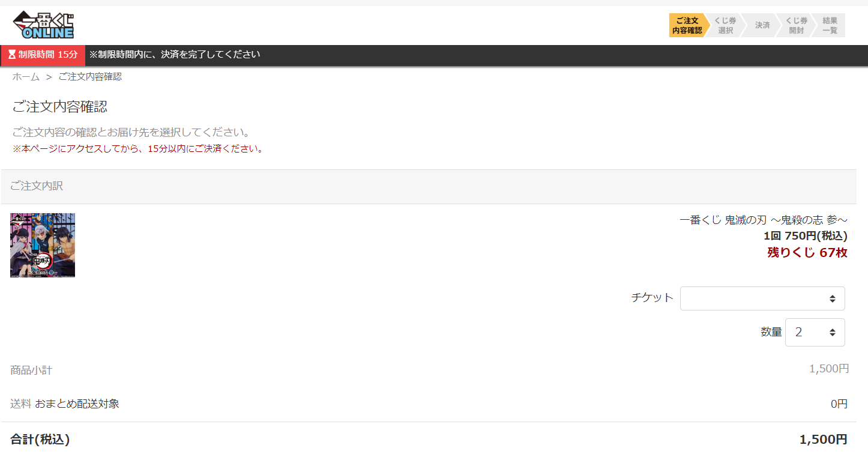868x457 pixels.
Task: Click the ご注文内容確認 breadcrumb text
Action: pyautogui.click(x=90, y=77)
